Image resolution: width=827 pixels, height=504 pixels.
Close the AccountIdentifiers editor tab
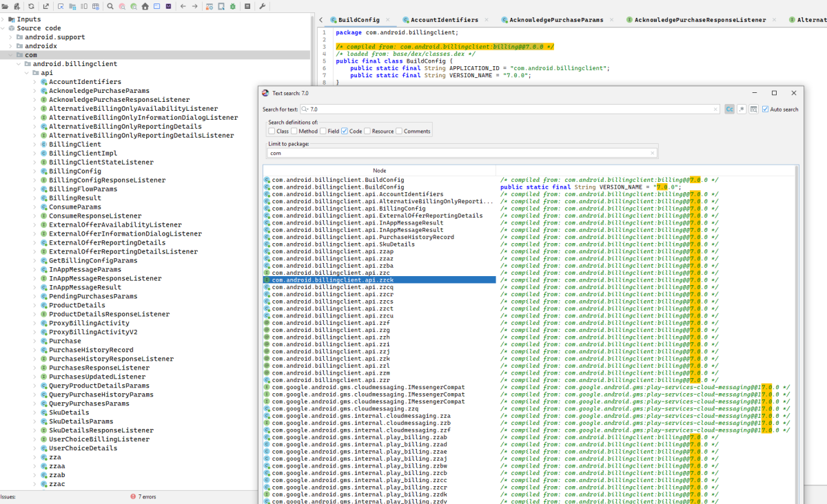(x=487, y=20)
